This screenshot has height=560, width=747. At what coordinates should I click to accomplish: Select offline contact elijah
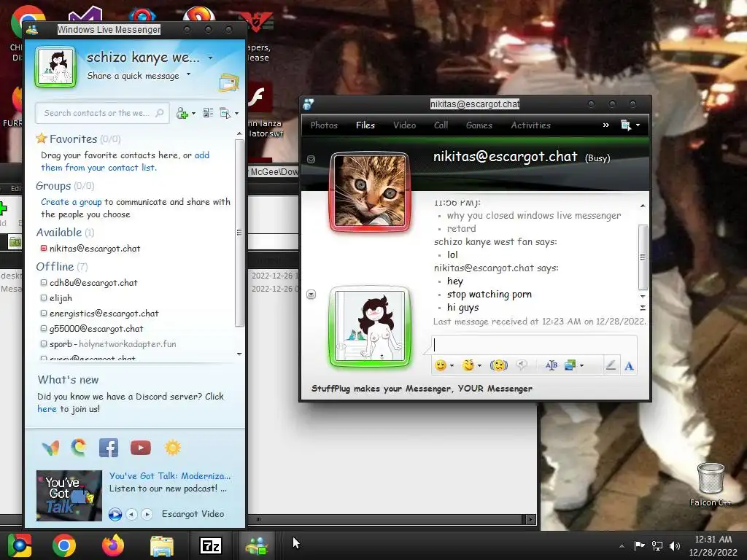click(56, 298)
